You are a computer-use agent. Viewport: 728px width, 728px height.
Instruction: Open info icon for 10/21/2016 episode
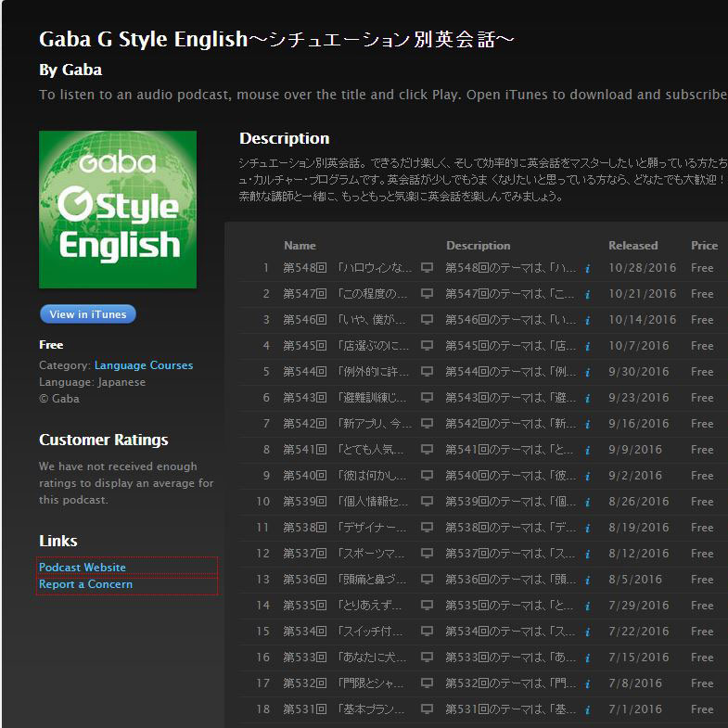click(x=587, y=295)
